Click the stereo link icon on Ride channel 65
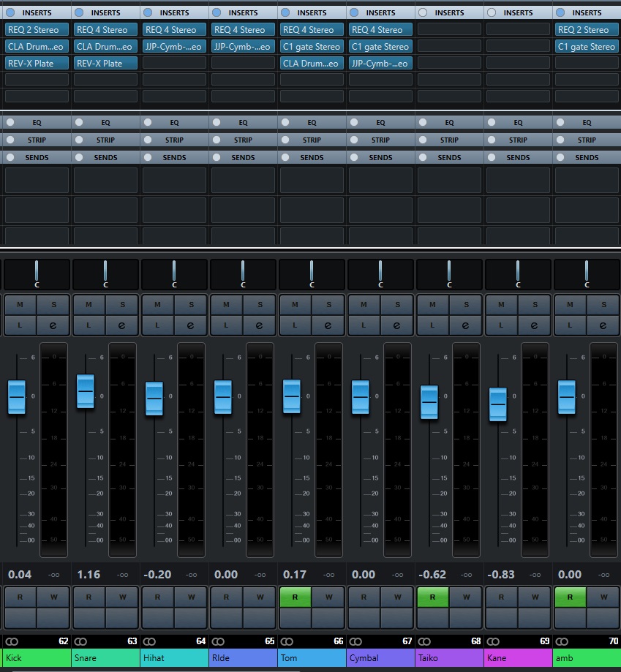 pos(218,641)
